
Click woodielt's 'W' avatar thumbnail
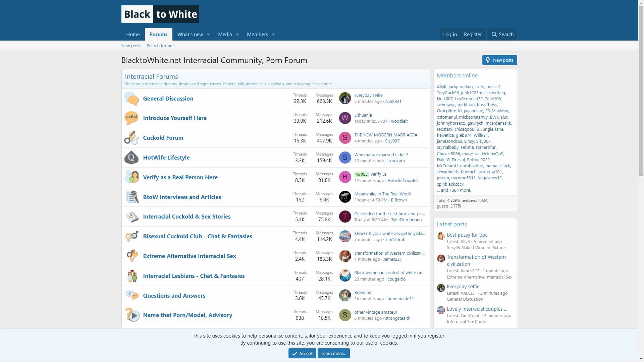coord(345,118)
